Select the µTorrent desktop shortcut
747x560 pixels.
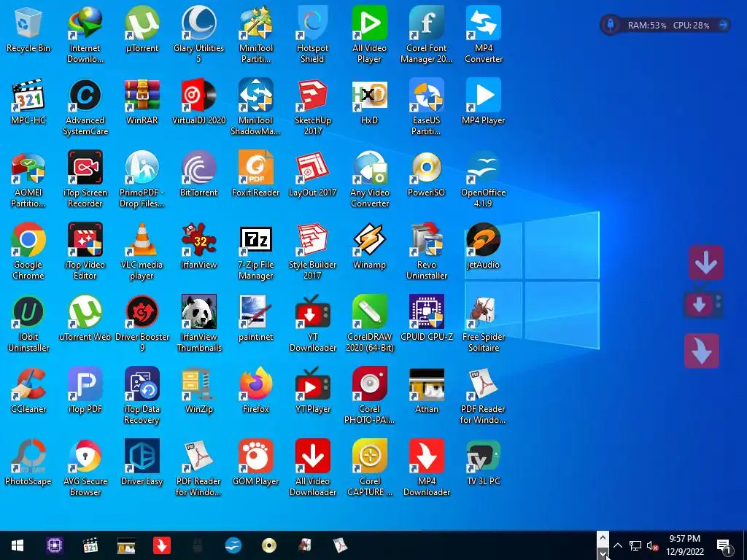142,30
